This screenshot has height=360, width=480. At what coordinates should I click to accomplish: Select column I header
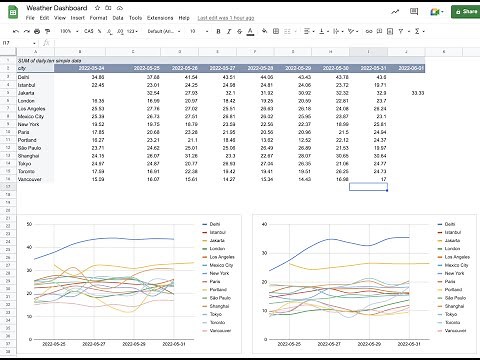(368, 52)
